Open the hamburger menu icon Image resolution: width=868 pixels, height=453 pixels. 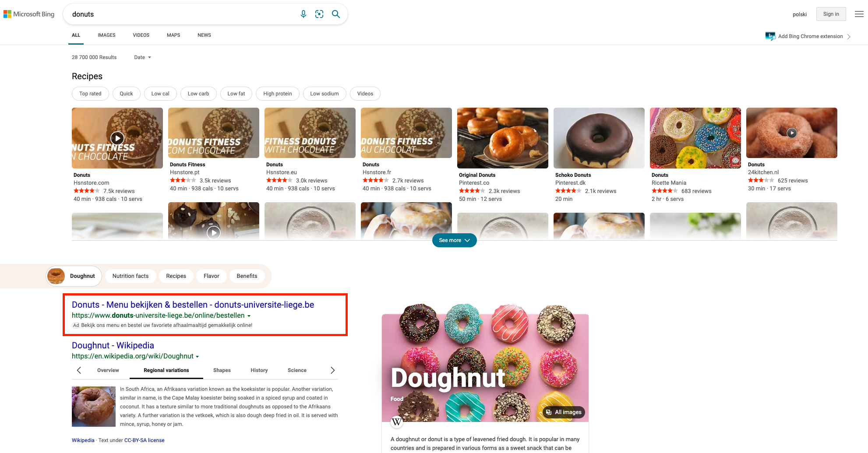pos(859,14)
